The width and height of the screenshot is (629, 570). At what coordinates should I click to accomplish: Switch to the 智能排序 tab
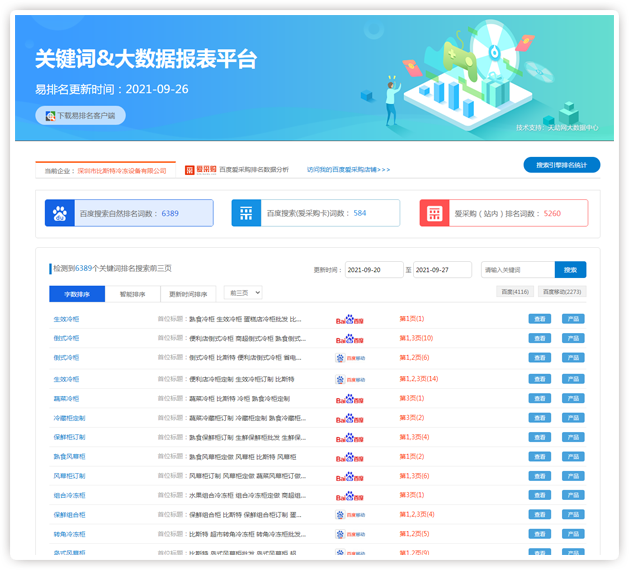[x=133, y=294]
